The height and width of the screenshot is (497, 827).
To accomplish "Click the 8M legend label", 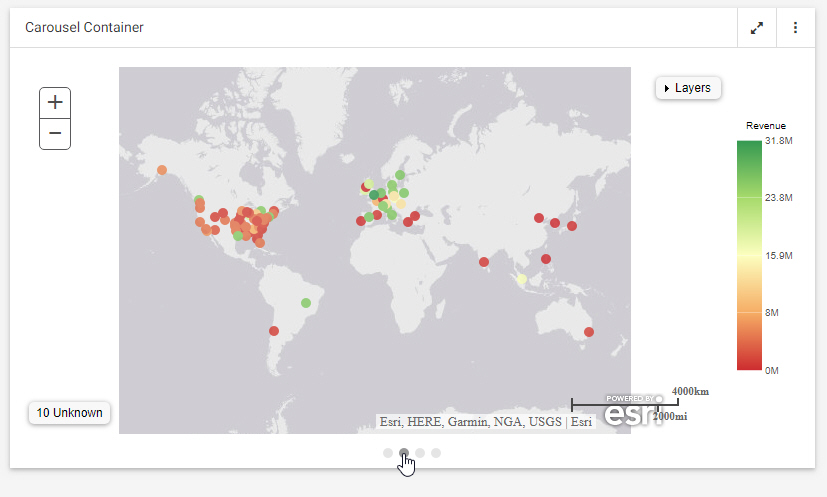I will [x=772, y=313].
